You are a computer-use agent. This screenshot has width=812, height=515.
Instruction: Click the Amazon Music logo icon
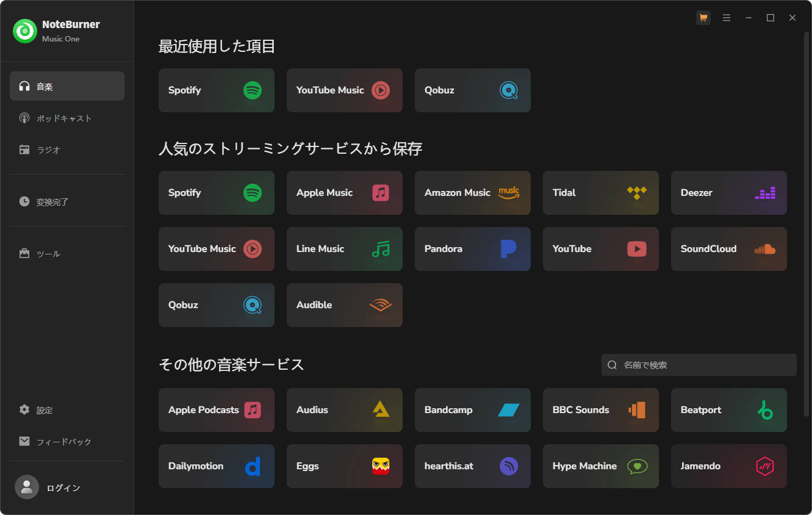tap(509, 193)
